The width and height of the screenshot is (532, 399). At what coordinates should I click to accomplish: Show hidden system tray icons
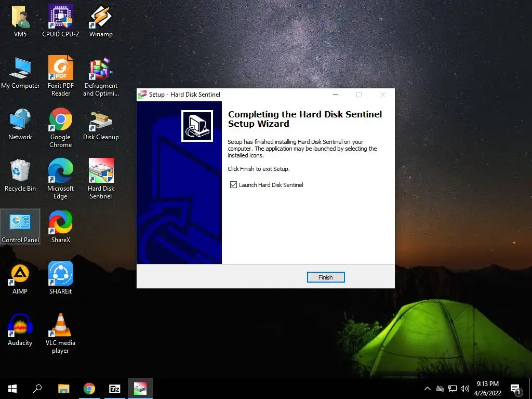[x=428, y=389]
